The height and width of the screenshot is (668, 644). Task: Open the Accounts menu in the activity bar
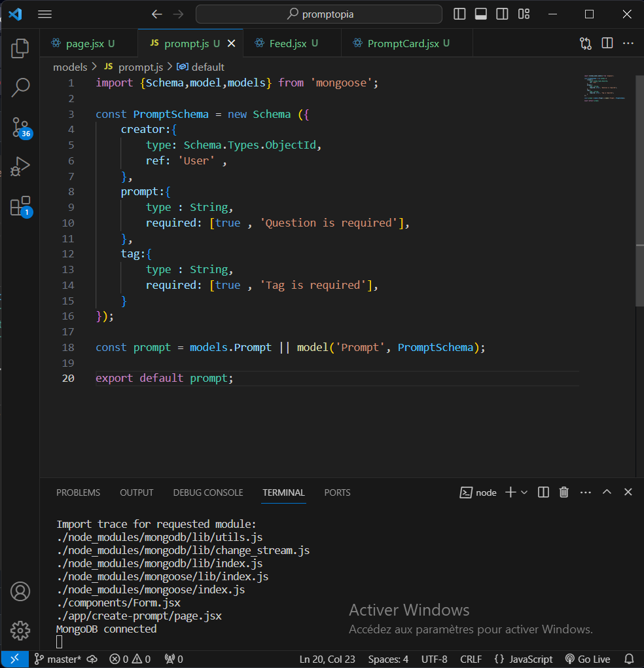click(20, 591)
